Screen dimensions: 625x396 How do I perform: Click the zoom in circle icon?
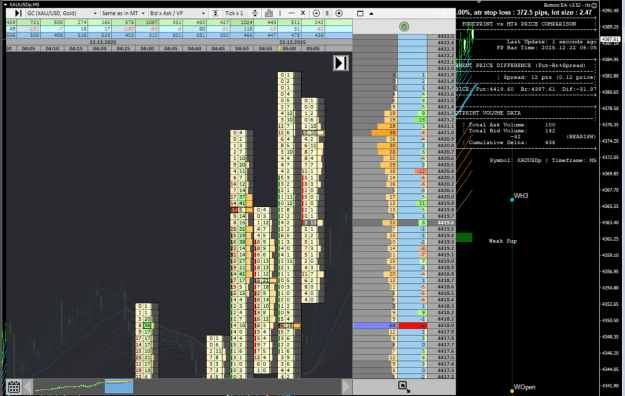tap(339, 13)
